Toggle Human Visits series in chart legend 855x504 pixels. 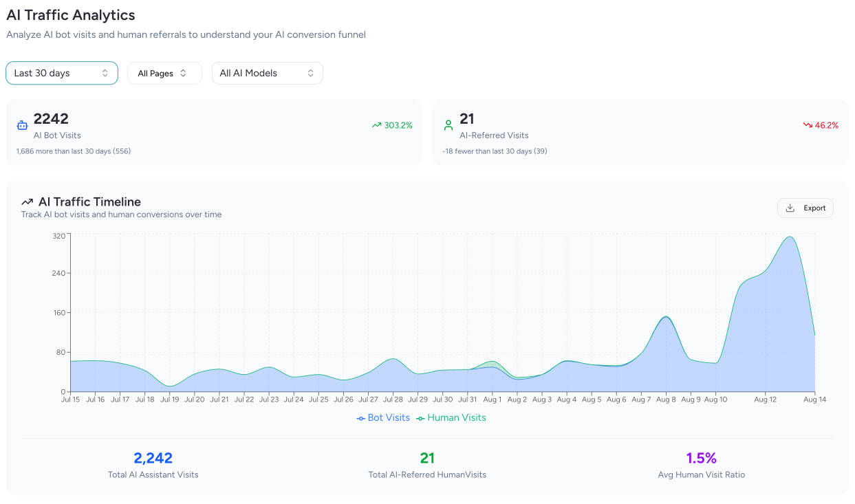click(x=456, y=417)
